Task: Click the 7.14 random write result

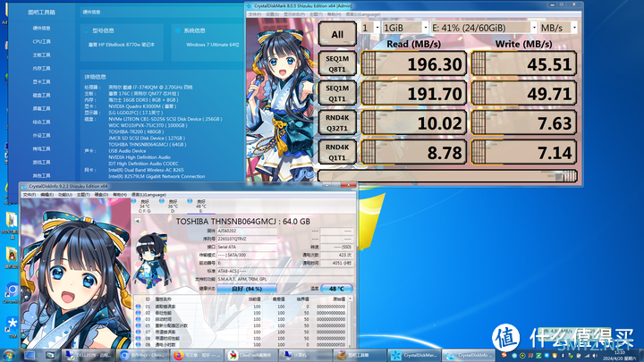Action: [x=524, y=152]
